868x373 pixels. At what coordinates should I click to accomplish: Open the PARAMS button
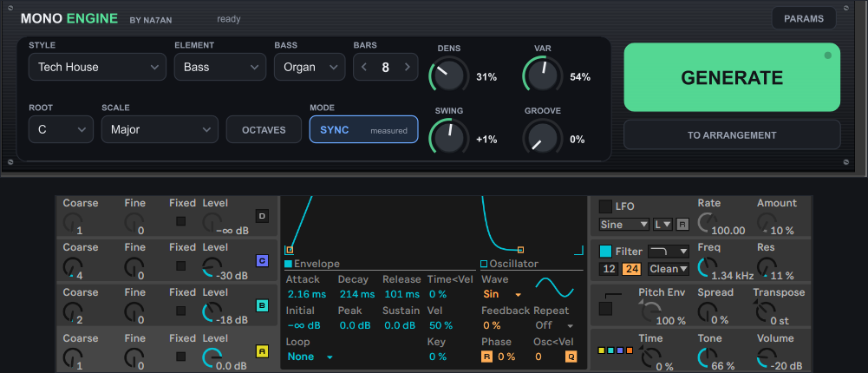point(804,18)
